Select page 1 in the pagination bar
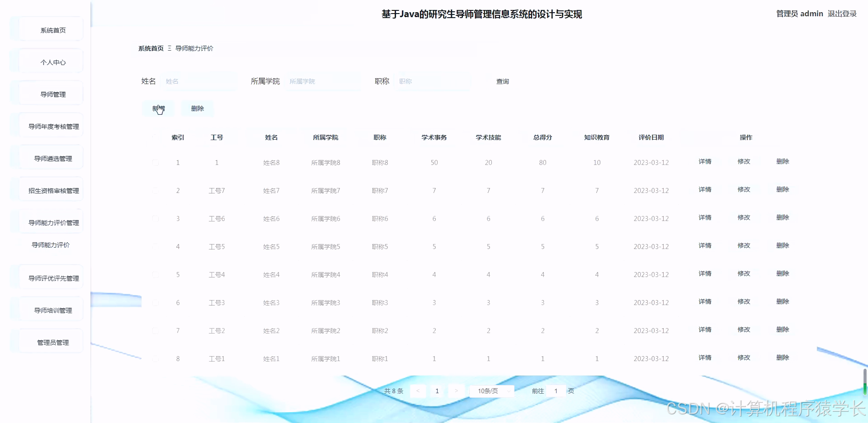The image size is (868, 423). (437, 391)
